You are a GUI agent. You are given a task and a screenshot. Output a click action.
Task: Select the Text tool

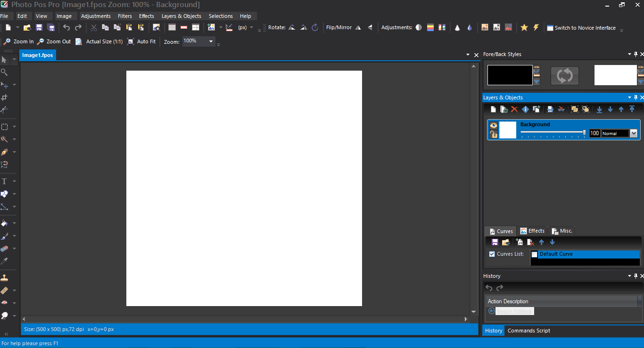(x=4, y=181)
